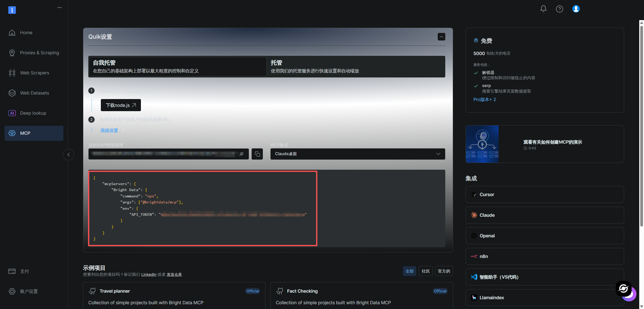Open Proxies & Scraping section
The image size is (644, 309).
34,53
